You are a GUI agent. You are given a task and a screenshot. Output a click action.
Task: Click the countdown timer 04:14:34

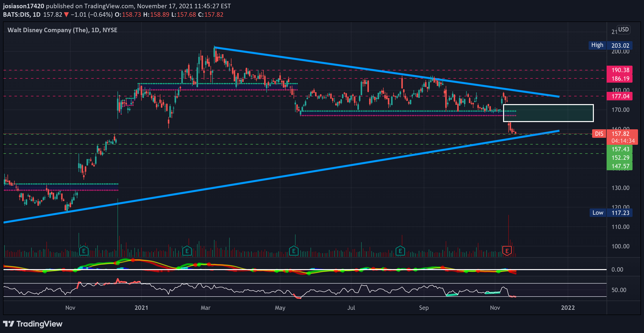pyautogui.click(x=623, y=141)
